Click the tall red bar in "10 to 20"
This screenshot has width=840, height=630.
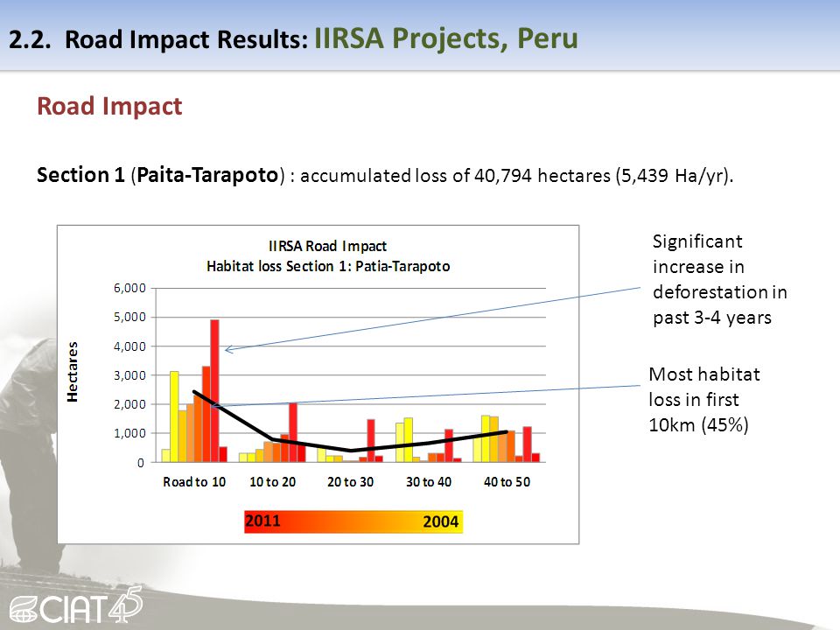(293, 432)
